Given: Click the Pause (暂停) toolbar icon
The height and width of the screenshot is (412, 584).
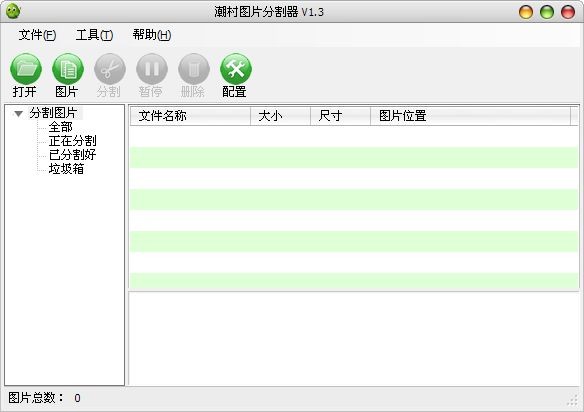Looking at the screenshot, I should (152, 69).
